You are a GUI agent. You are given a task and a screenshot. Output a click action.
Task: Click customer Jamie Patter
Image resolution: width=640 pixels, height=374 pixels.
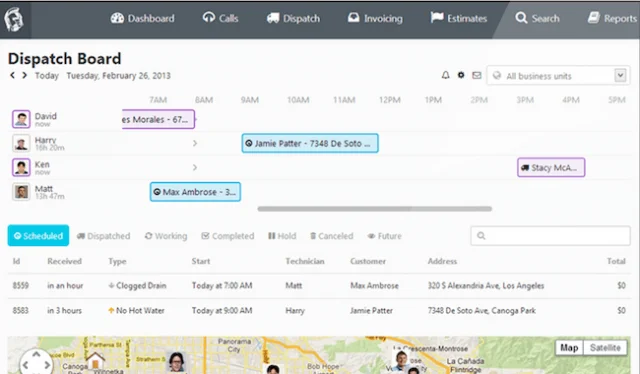(x=371, y=310)
